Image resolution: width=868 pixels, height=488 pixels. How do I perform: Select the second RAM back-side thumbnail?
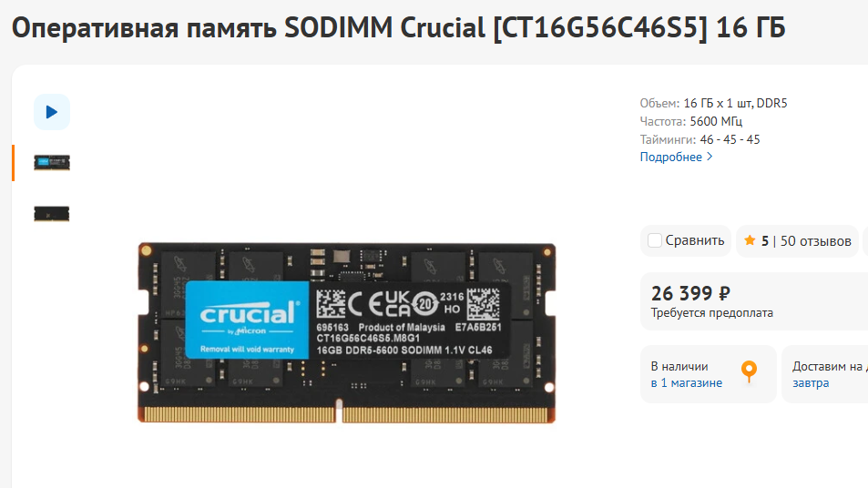click(52, 214)
